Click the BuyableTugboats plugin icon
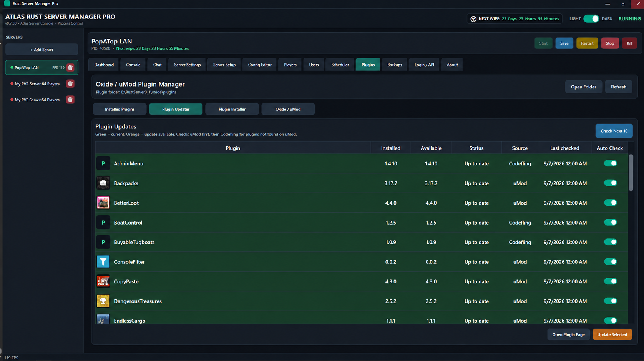This screenshot has height=361, width=644. tap(103, 242)
